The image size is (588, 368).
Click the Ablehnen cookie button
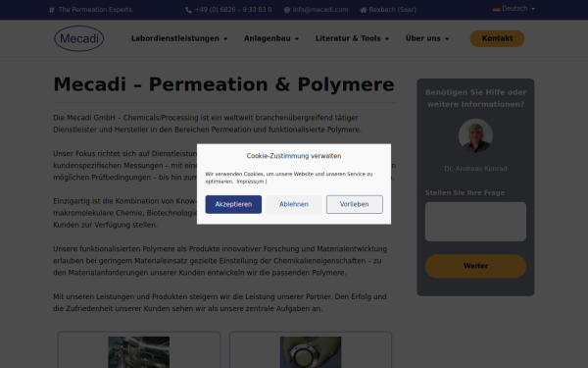click(294, 204)
